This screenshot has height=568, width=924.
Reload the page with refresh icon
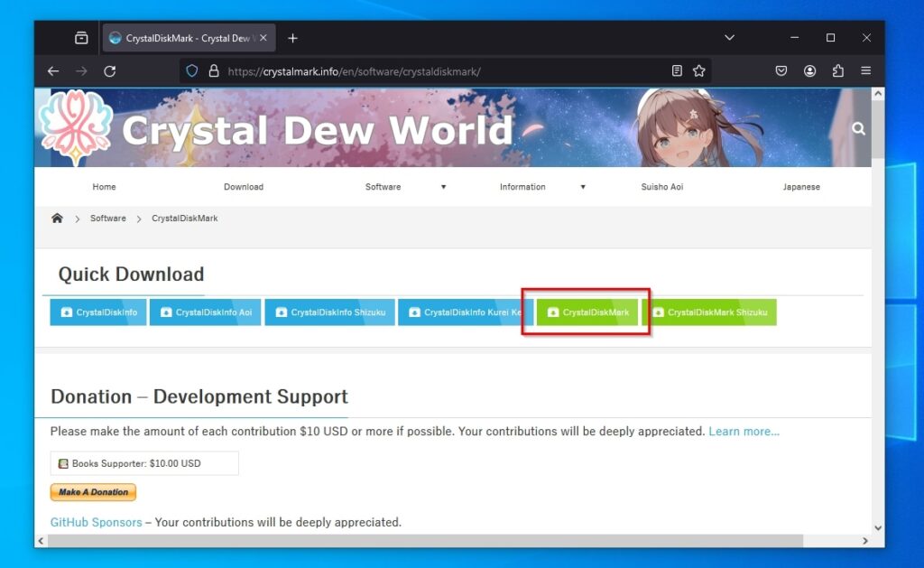[x=109, y=71]
